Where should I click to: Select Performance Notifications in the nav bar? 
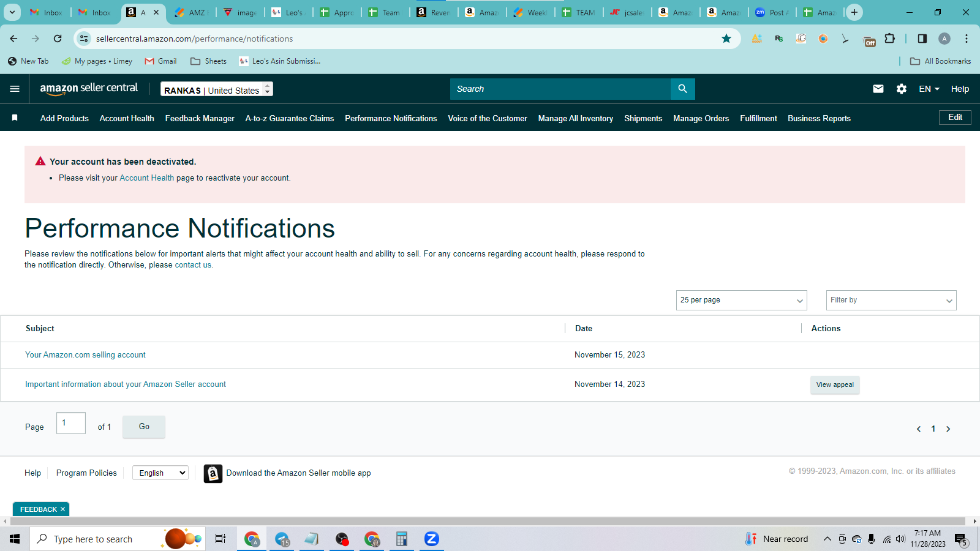click(391, 118)
